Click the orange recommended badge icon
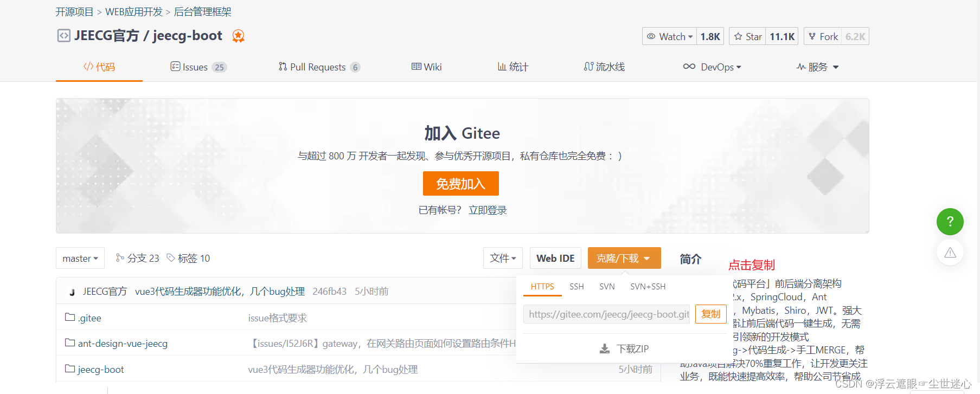This screenshot has height=394, width=980. pyautogui.click(x=238, y=36)
